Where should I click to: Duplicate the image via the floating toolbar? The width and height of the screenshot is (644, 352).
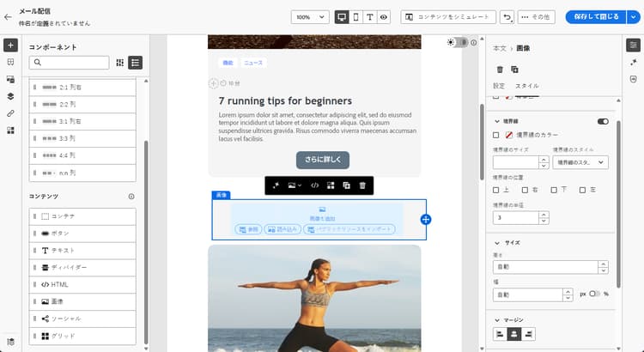click(x=347, y=185)
